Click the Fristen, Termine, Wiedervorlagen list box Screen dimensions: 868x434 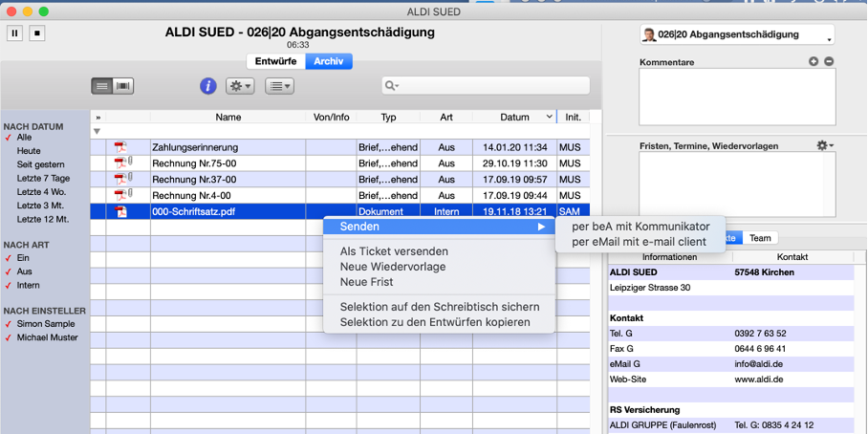pos(737,184)
